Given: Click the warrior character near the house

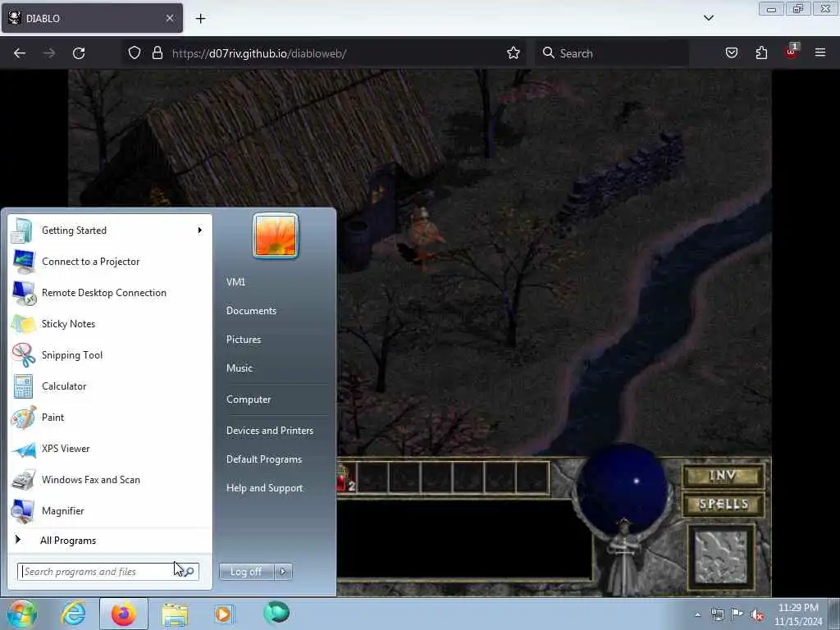Looking at the screenshot, I should click(x=422, y=239).
